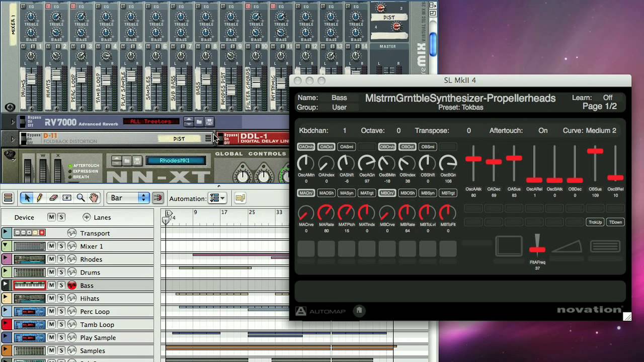The height and width of the screenshot is (362, 644).
Task: Select the Pencil tool in sequencer toolbar
Action: (40, 198)
